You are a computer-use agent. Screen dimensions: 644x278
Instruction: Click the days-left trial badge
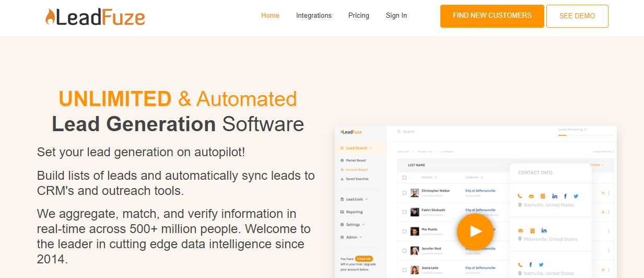(x=364, y=259)
